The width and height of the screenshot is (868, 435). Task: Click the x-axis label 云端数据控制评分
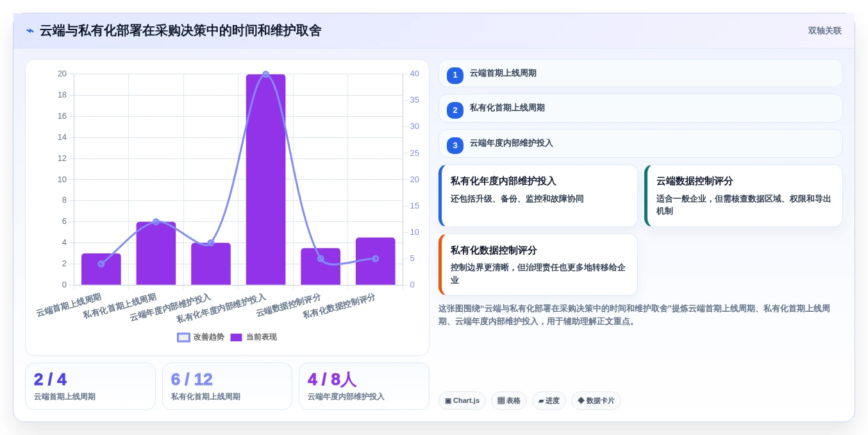pos(288,305)
